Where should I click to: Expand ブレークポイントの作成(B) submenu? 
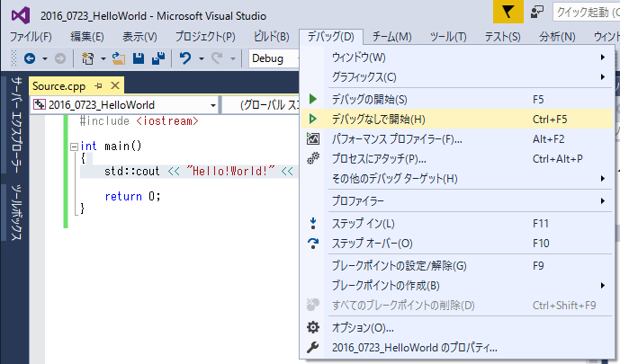(x=457, y=286)
